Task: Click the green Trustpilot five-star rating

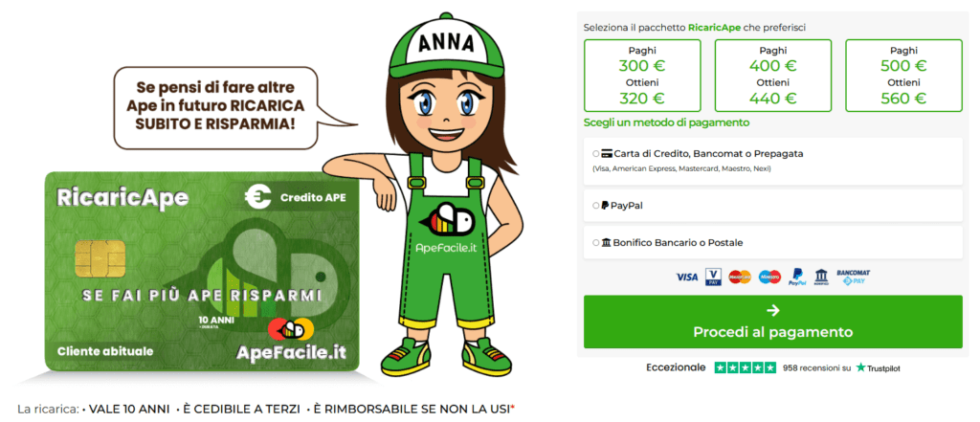Action: pyautogui.click(x=746, y=368)
